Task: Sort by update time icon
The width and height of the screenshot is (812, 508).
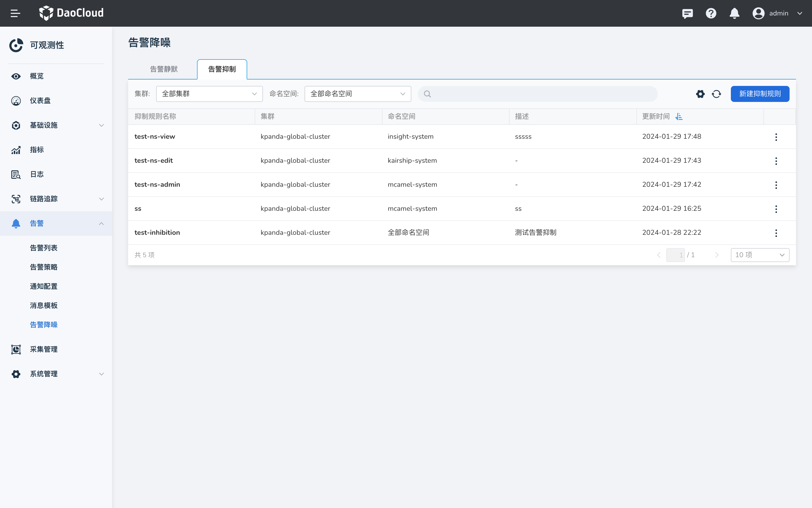Action: coord(679,117)
